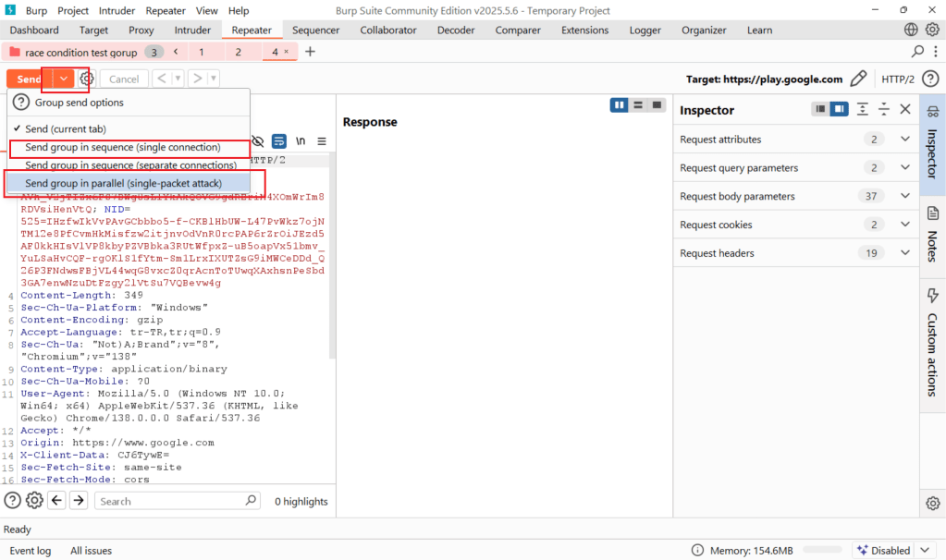
Task: Open the Send options dropdown arrow
Action: [64, 79]
